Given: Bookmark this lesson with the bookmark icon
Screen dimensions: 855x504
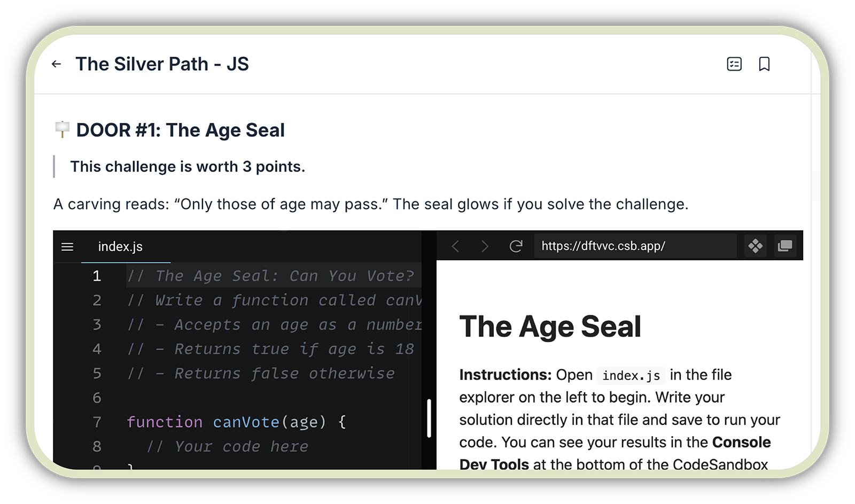Looking at the screenshot, I should pyautogui.click(x=764, y=64).
